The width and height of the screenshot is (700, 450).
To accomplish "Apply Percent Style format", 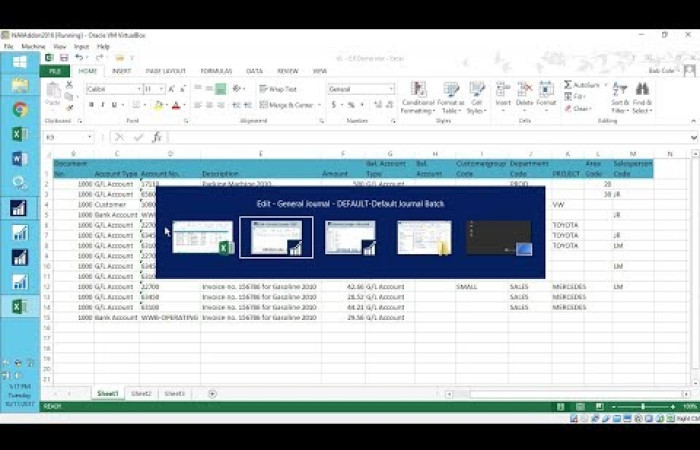I will click(351, 105).
